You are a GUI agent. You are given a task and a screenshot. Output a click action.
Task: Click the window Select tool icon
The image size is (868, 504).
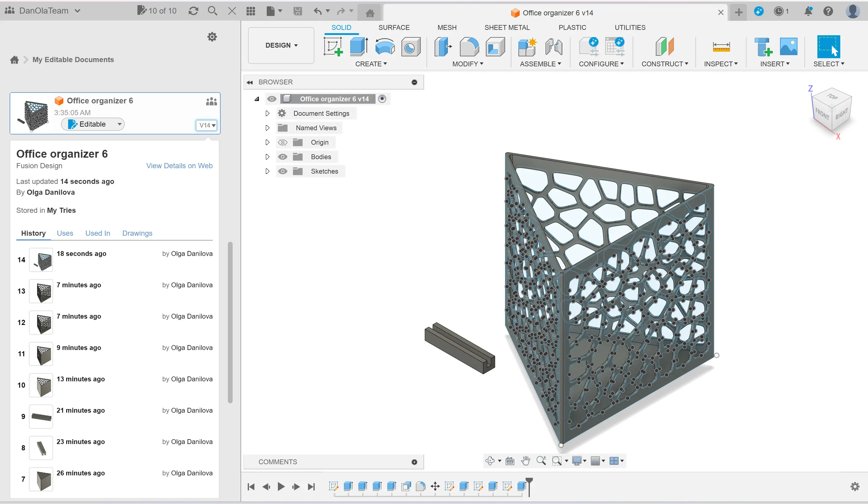tap(829, 46)
